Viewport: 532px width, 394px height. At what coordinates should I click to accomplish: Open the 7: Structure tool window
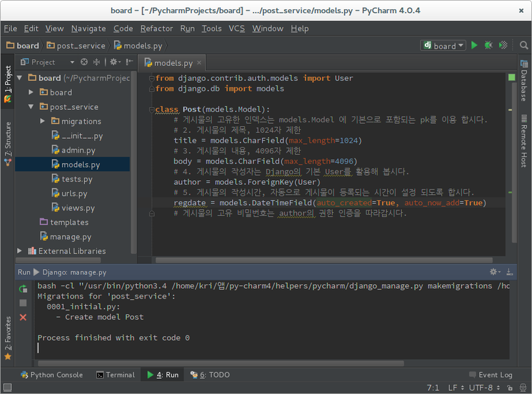point(8,144)
